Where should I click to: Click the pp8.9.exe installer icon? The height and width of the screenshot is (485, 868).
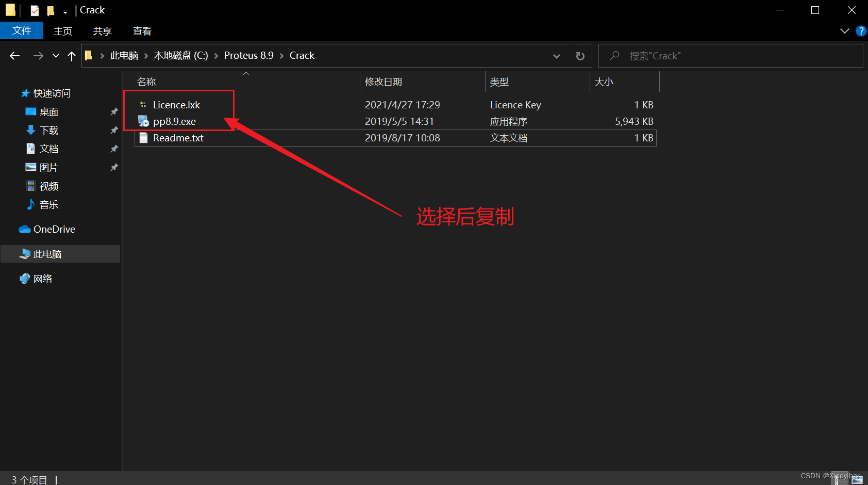[x=144, y=121]
